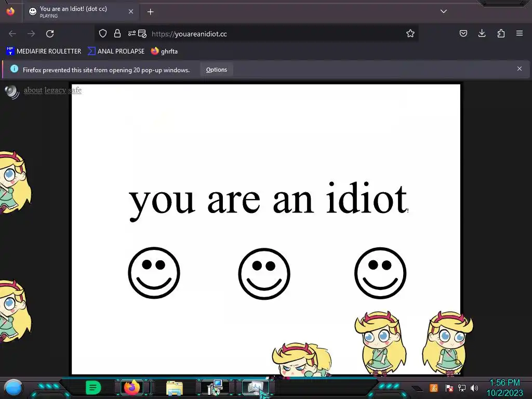The width and height of the screenshot is (532, 399).
Task: Close the 'You are an Idiot!' tab
Action: [x=130, y=11]
